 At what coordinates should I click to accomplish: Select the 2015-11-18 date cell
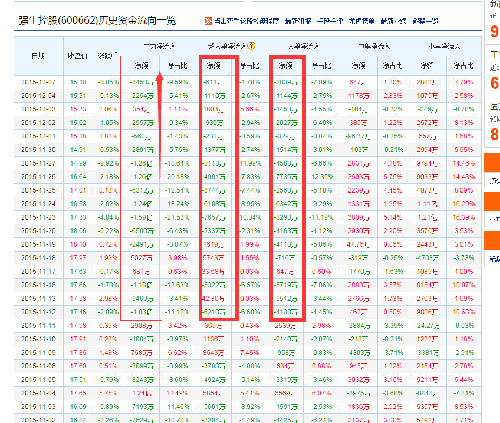38,258
